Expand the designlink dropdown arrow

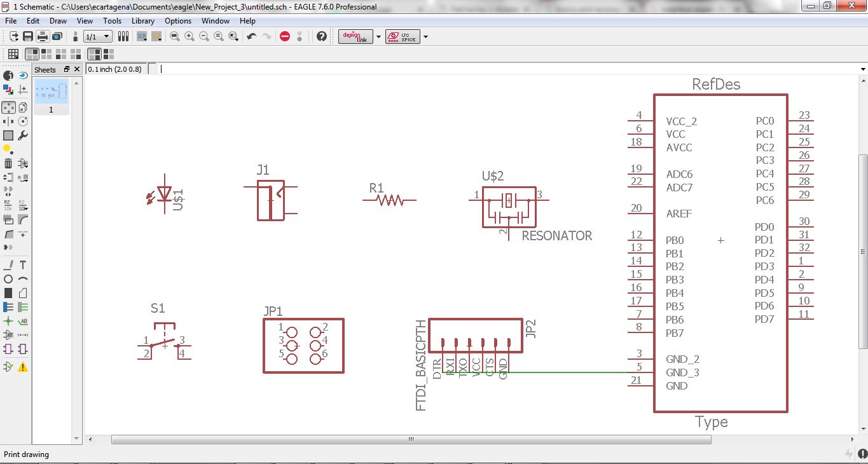[x=379, y=36]
